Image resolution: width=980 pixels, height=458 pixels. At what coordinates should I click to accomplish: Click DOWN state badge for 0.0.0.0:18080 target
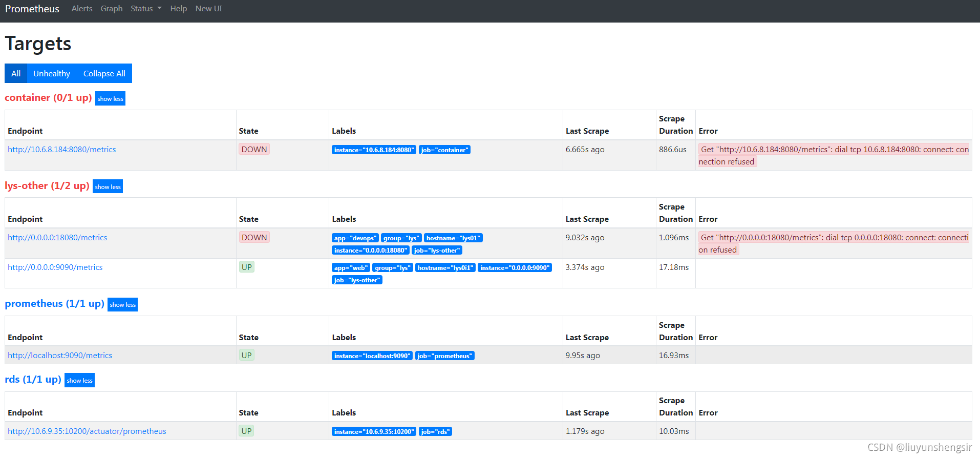pyautogui.click(x=254, y=237)
